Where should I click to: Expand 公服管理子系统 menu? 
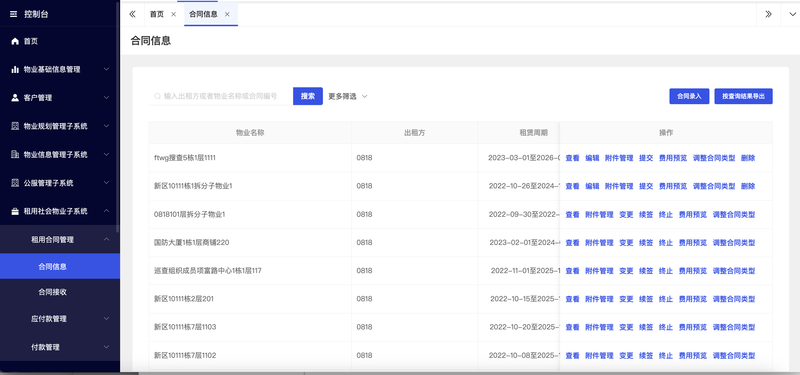[x=107, y=183]
